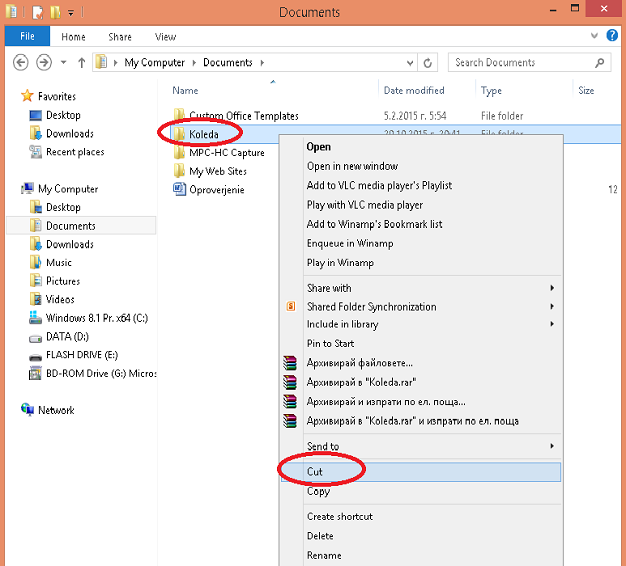The image size is (626, 566).
Task: Click the Up one level arrow
Action: 80,62
